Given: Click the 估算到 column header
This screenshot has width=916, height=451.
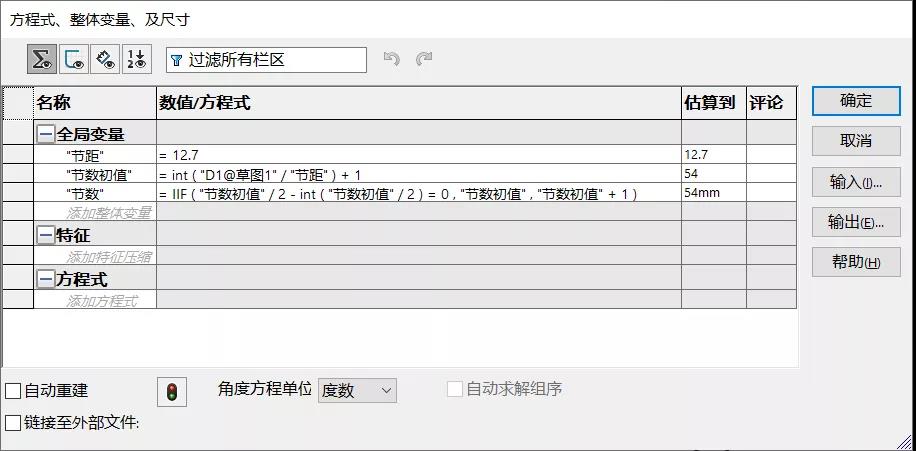Looking at the screenshot, I should [x=714, y=103].
